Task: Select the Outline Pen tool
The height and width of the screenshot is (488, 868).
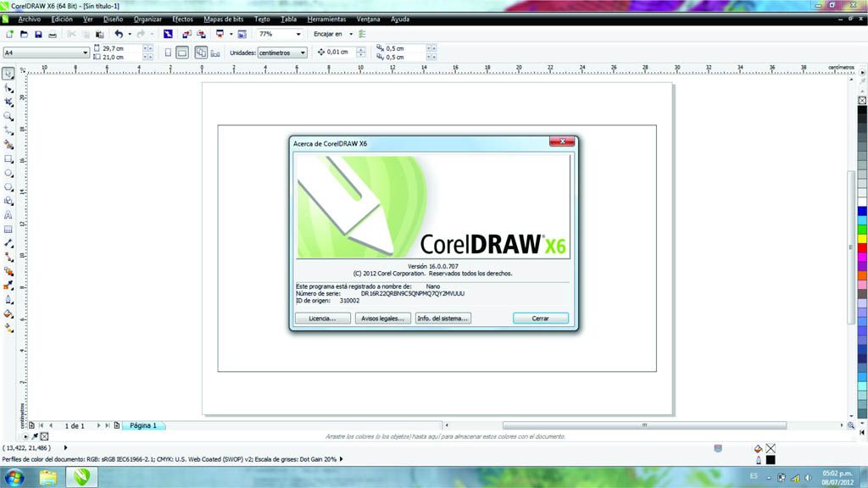Action: (8, 300)
